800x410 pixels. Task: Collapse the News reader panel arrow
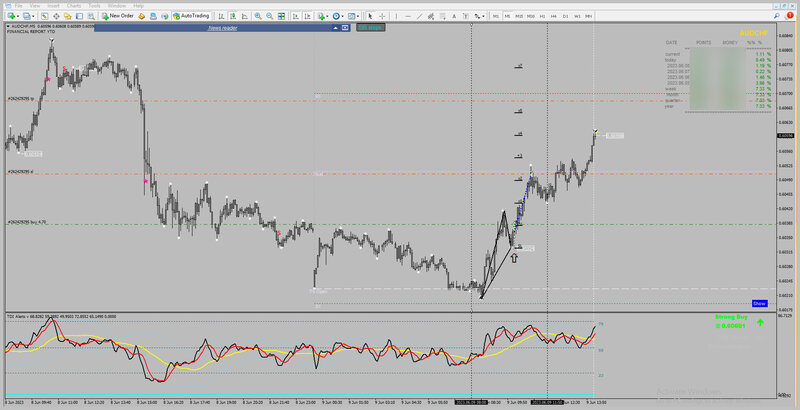(x=336, y=28)
